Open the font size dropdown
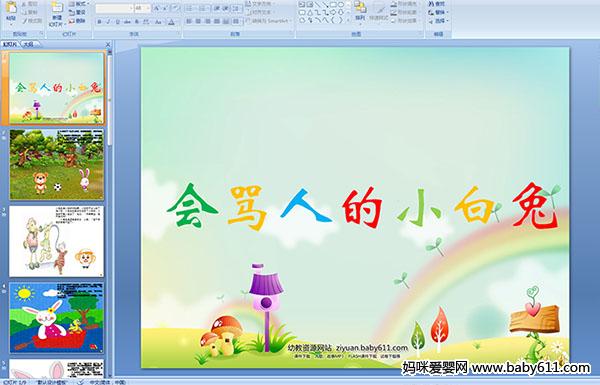Screen dimensions: 600x385 tap(148, 8)
